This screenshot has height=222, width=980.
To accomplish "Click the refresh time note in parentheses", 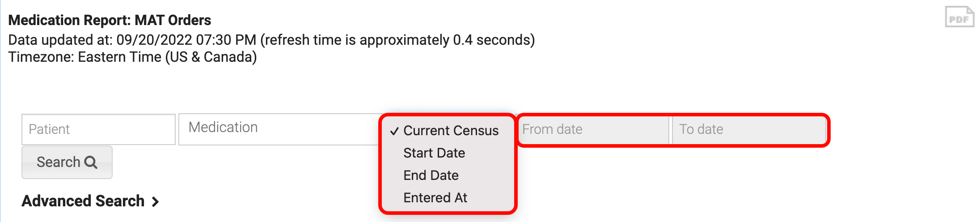I will [397, 40].
